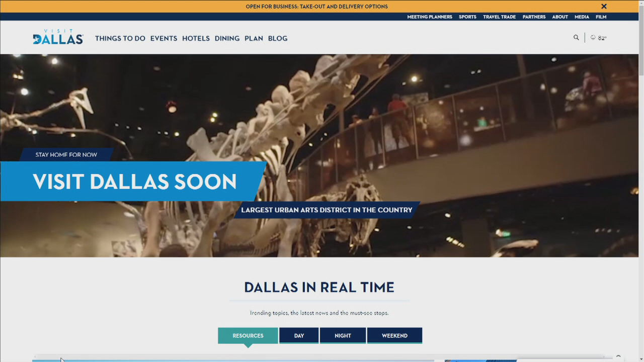The height and width of the screenshot is (362, 644).
Task: Click Open for Business take-out banner text
Action: 316,7
